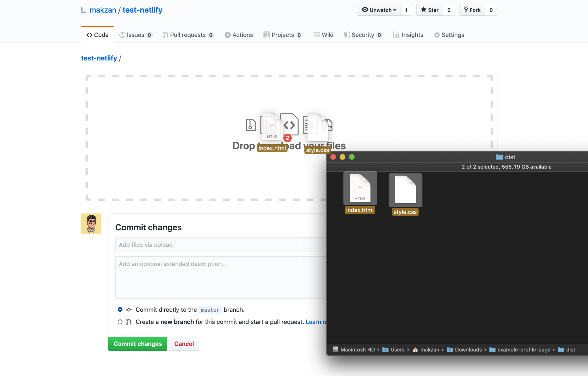Select index.html file icon in Finder
The image size is (588, 376).
pyautogui.click(x=360, y=189)
